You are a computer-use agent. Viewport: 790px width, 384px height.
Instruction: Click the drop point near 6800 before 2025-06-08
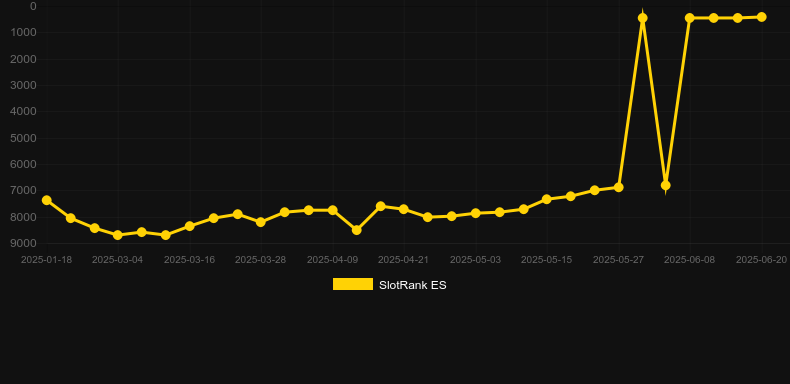(666, 185)
